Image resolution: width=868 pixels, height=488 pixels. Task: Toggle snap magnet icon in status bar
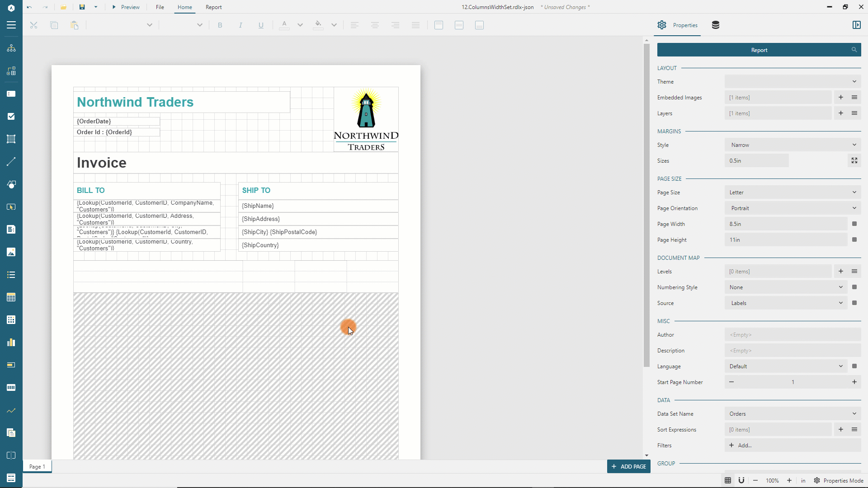click(x=741, y=480)
